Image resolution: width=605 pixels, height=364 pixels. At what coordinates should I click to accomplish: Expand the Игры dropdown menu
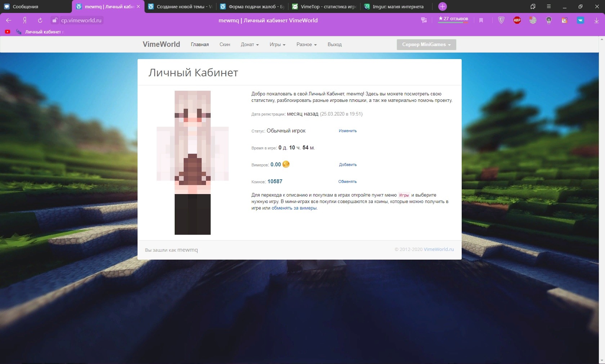[277, 45]
